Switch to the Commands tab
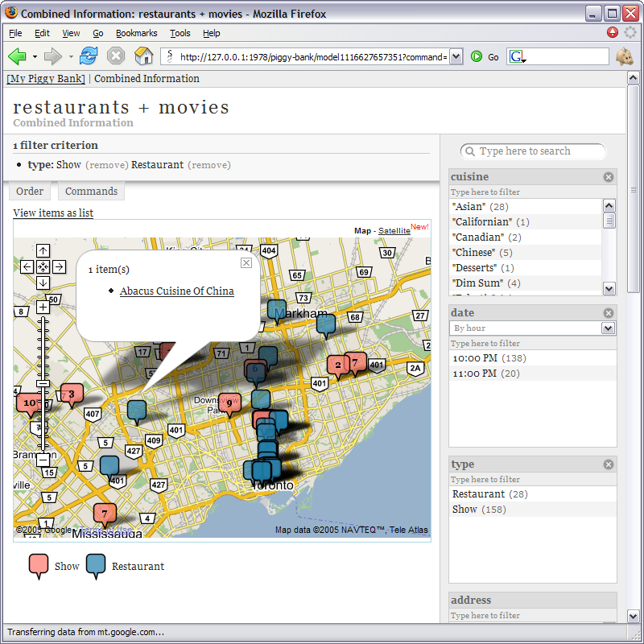 pos(91,192)
